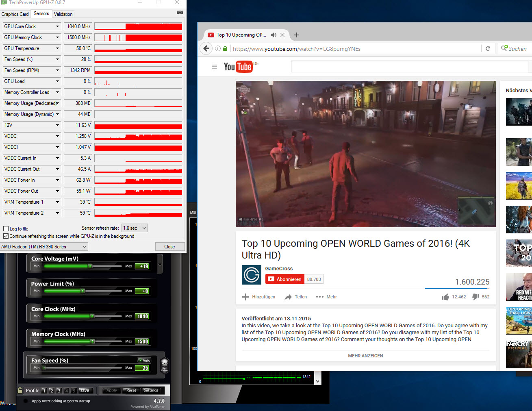The height and width of the screenshot is (411, 532).
Task: Switch to Validation tab
Action: pyautogui.click(x=63, y=14)
